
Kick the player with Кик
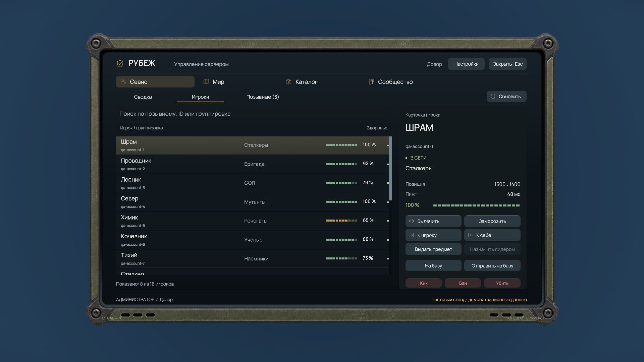pos(424,283)
